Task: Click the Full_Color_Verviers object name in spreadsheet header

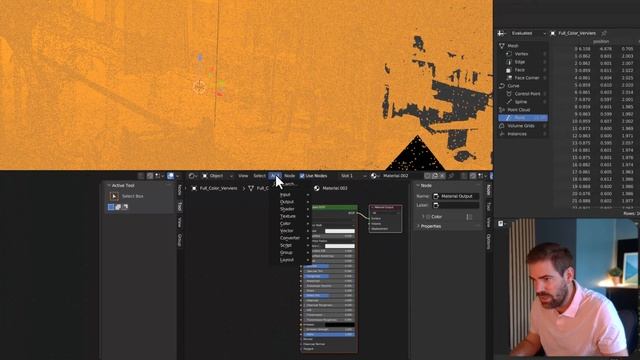Action: (577, 33)
